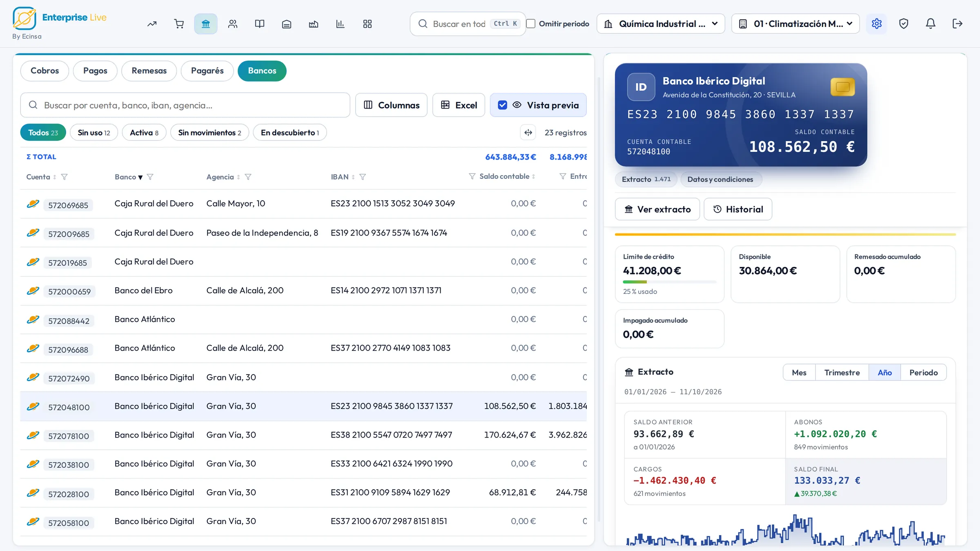
Task: Open the archive box module icon
Action: click(x=287, y=24)
